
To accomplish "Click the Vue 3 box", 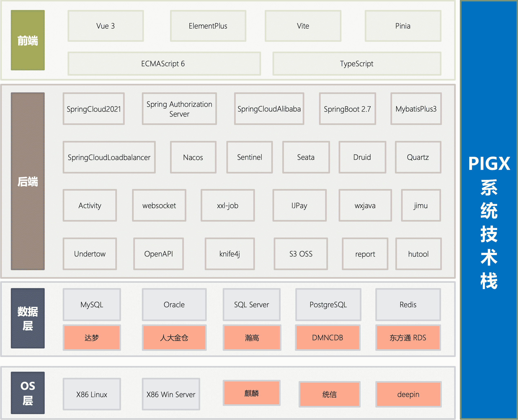I will click(106, 26).
